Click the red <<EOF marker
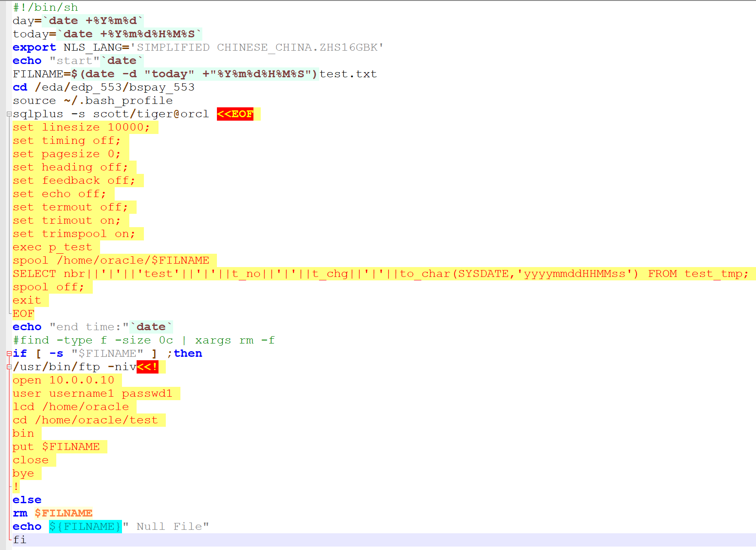Image resolution: width=756 pixels, height=550 pixels. coord(235,114)
